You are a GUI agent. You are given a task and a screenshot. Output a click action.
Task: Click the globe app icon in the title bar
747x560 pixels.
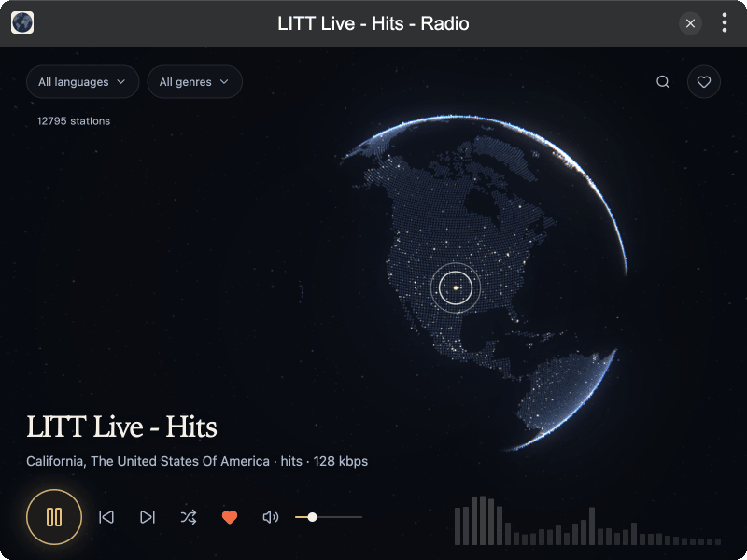(x=22, y=22)
